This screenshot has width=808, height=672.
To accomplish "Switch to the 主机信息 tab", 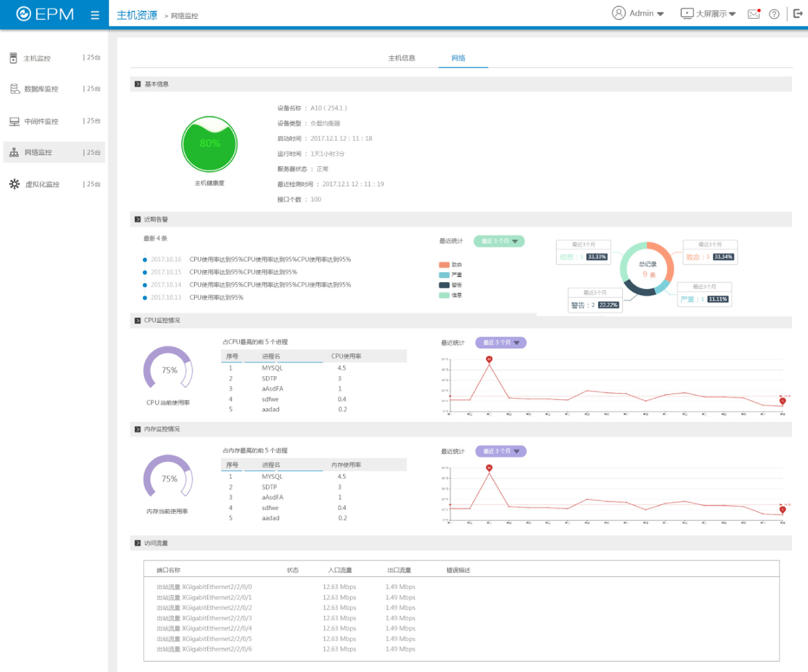I will pyautogui.click(x=401, y=58).
